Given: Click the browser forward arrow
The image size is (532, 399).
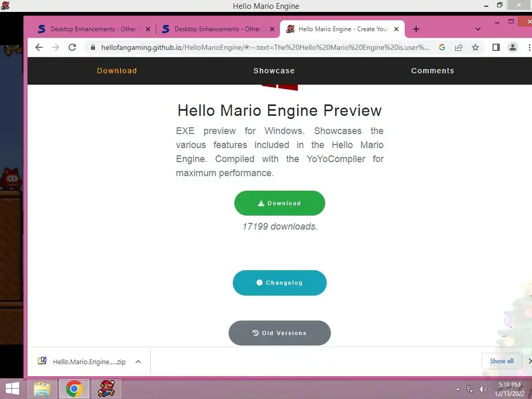Looking at the screenshot, I should (x=55, y=47).
